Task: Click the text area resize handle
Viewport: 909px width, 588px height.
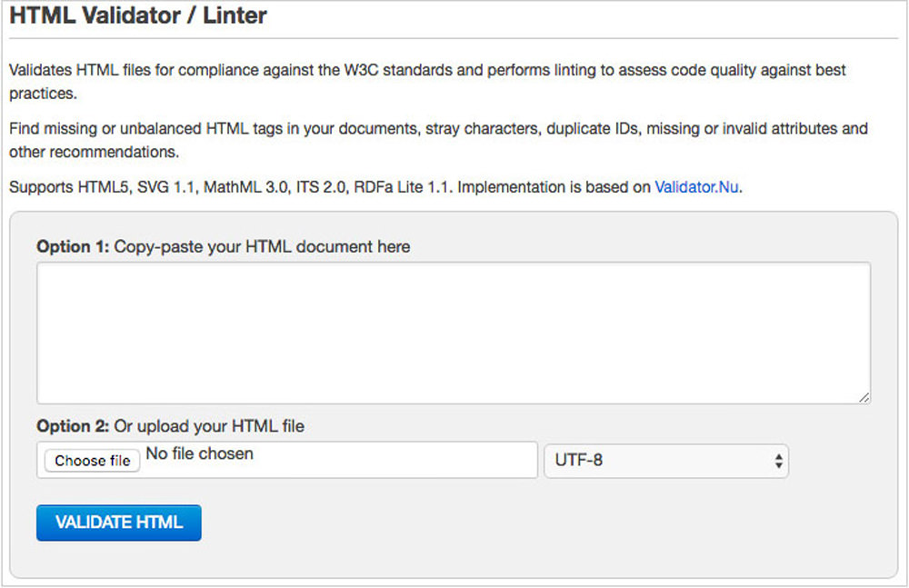Action: pyautogui.click(x=864, y=397)
